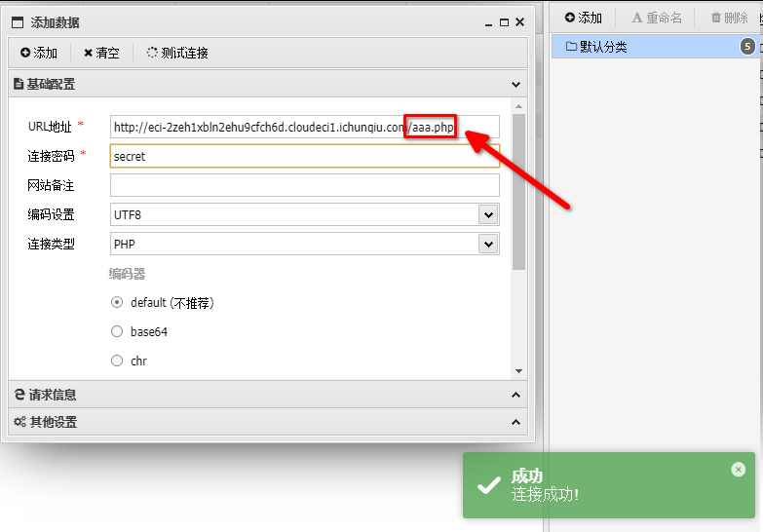The height and width of the screenshot is (532, 763).
Task: Maximize the 添加数据 dialog window
Action: (x=504, y=22)
